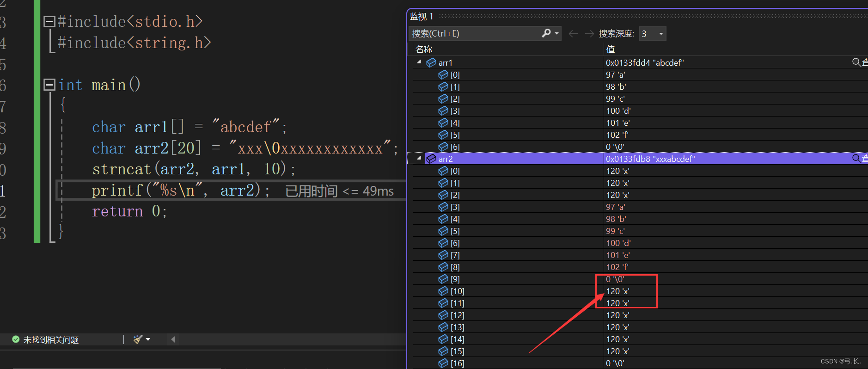868x369 pixels.
Task: Open the arr1 text visualizer magnifier
Action: click(856, 62)
